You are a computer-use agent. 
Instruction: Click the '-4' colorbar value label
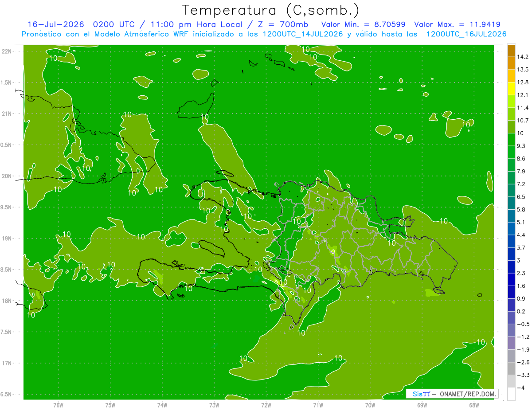click(521, 388)
